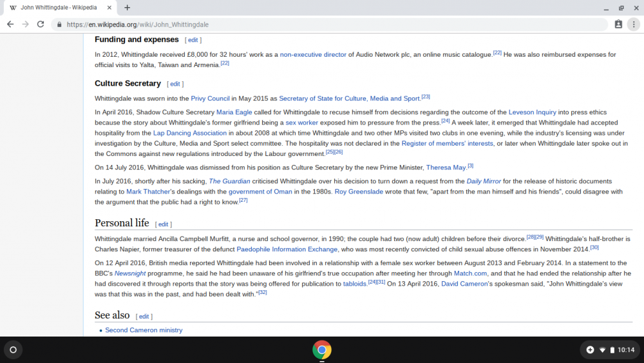The image size is (644, 363).
Task: Select the John Whittingdale - Wikipedia tab
Action: point(59,7)
